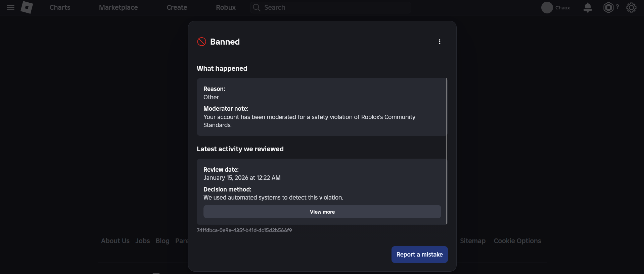Click the review date January 15, 2026
The image size is (644, 274).
tap(242, 178)
